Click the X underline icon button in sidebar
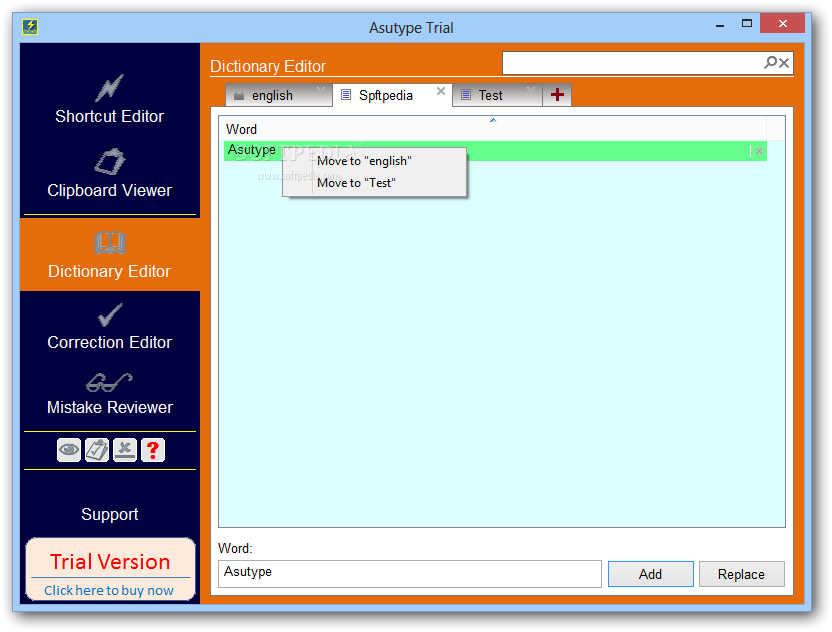 point(125,451)
